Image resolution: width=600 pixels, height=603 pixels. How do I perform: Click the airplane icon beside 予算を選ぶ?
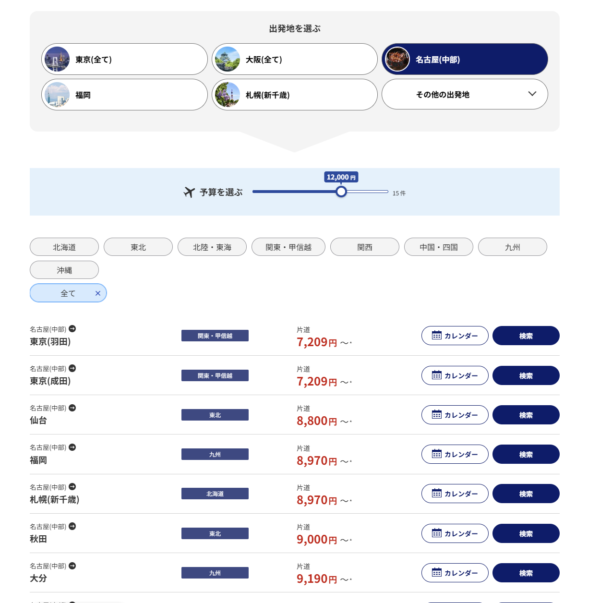coord(188,192)
